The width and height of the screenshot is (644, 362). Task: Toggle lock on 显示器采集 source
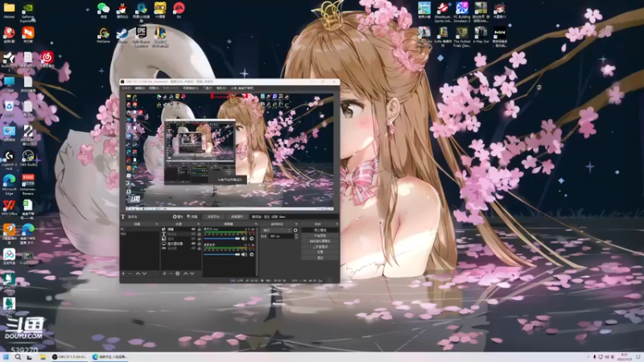click(x=199, y=244)
